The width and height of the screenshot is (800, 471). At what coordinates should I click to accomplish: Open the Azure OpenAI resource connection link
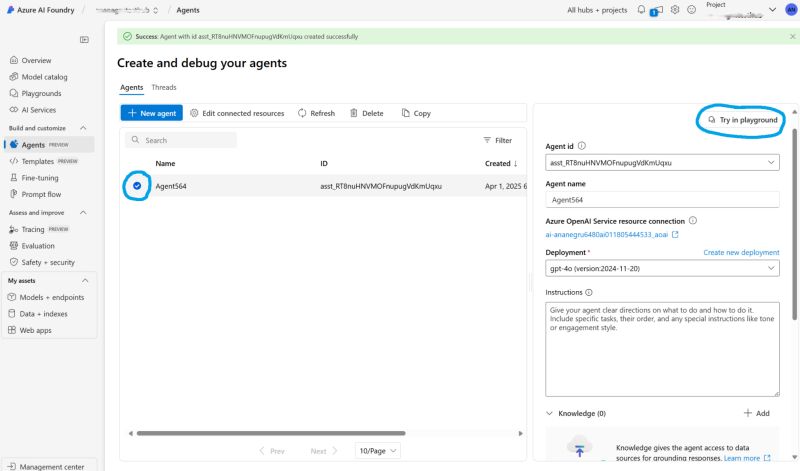pos(612,235)
